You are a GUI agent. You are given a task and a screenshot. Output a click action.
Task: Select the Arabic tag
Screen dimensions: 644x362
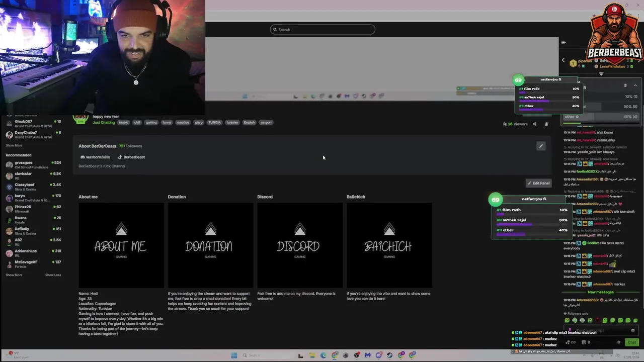[x=123, y=122]
